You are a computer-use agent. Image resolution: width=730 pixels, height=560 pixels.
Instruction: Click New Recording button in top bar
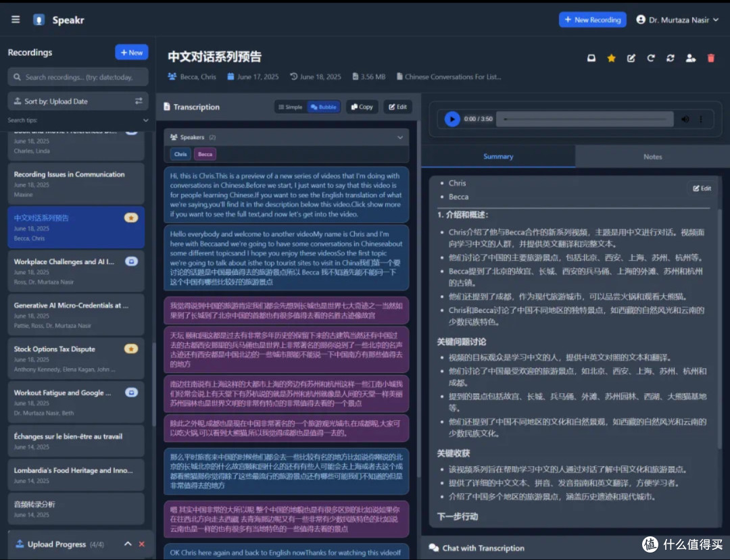click(x=593, y=20)
